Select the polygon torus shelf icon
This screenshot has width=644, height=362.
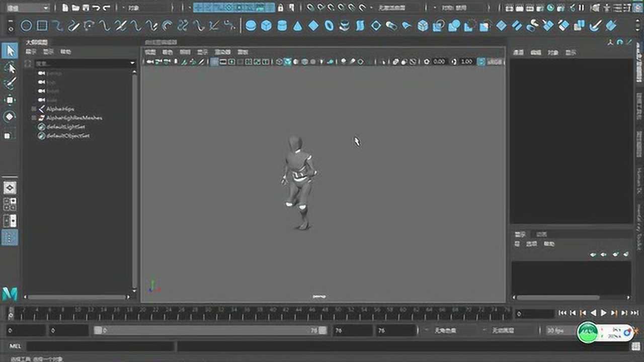tap(329, 25)
